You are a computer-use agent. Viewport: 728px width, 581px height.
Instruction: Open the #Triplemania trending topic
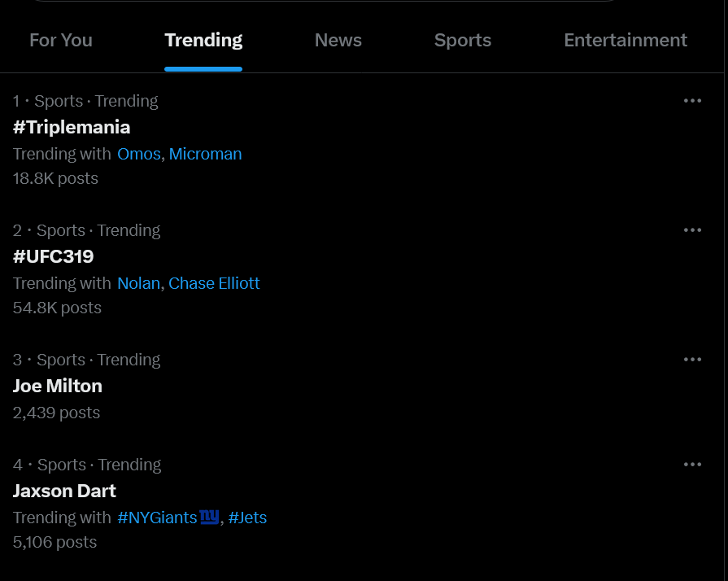coord(72,127)
